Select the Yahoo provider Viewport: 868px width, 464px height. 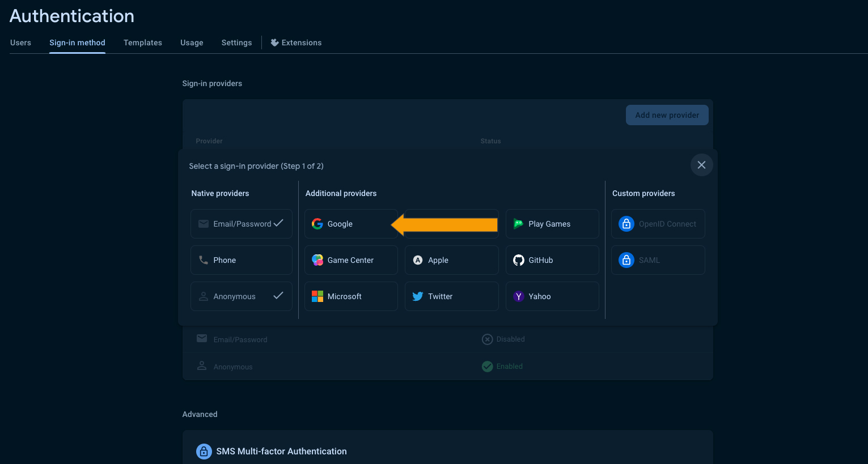click(x=552, y=296)
